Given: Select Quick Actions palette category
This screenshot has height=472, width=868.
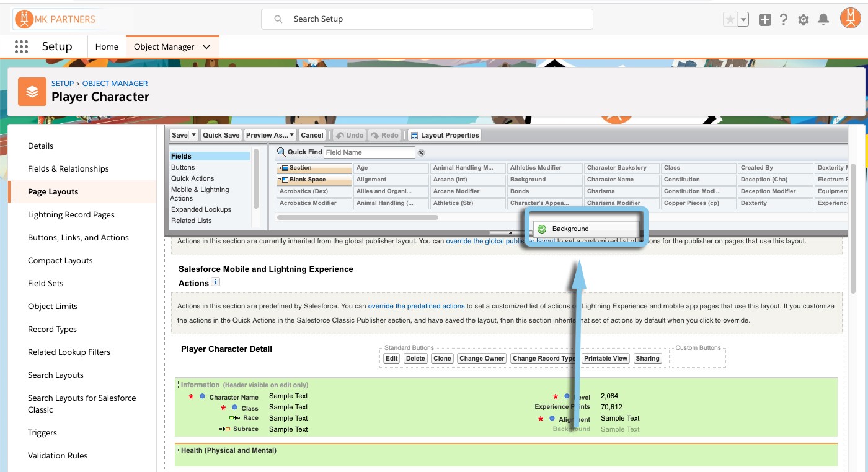Looking at the screenshot, I should [193, 178].
